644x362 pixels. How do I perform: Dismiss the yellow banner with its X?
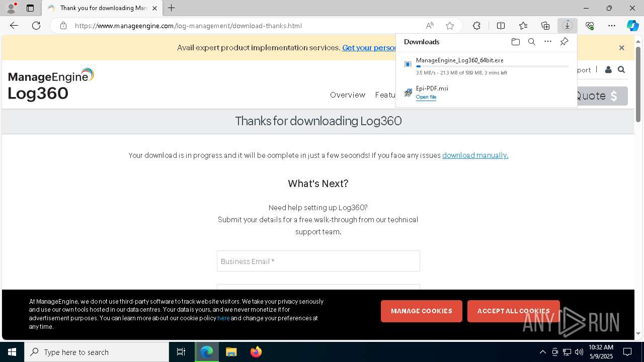click(622, 48)
